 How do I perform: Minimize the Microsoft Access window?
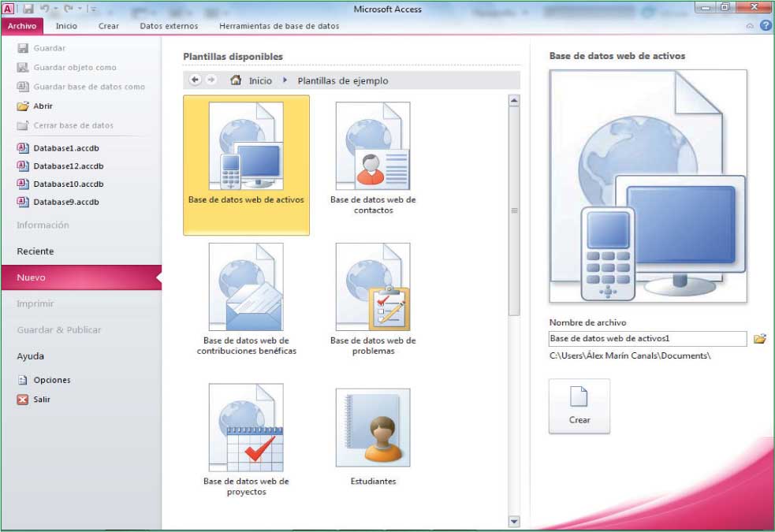[x=706, y=7]
